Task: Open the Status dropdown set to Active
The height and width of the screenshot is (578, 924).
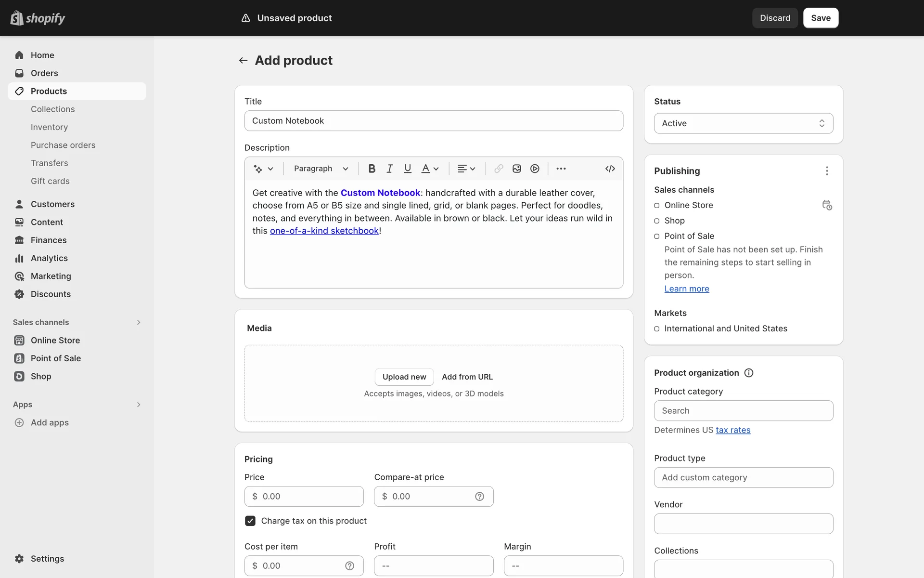Action: click(x=743, y=123)
